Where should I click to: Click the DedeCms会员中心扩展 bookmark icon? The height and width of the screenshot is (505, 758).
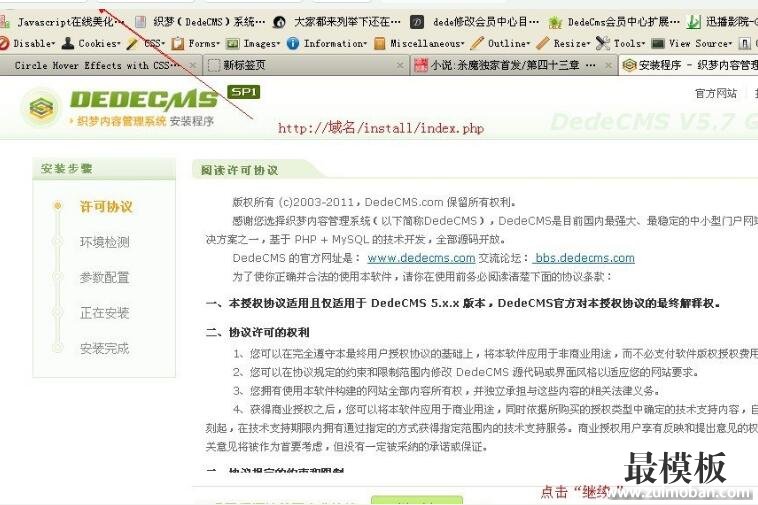point(555,22)
